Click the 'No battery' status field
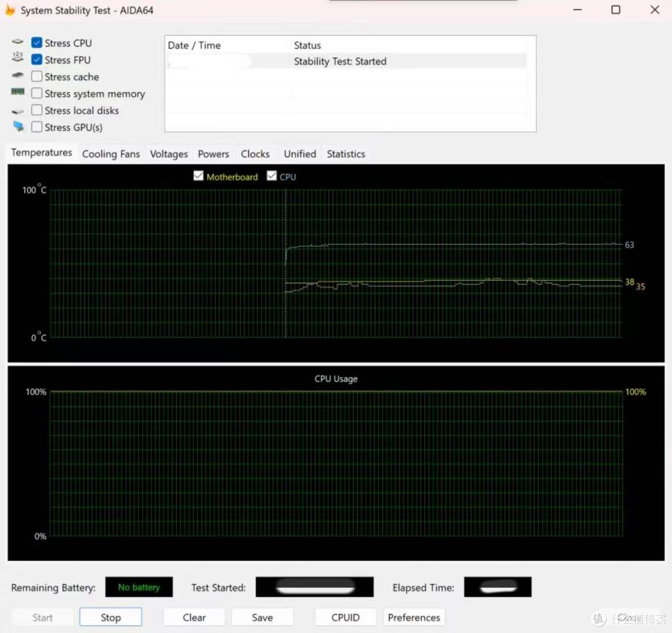Image resolution: width=672 pixels, height=633 pixels. click(x=139, y=587)
